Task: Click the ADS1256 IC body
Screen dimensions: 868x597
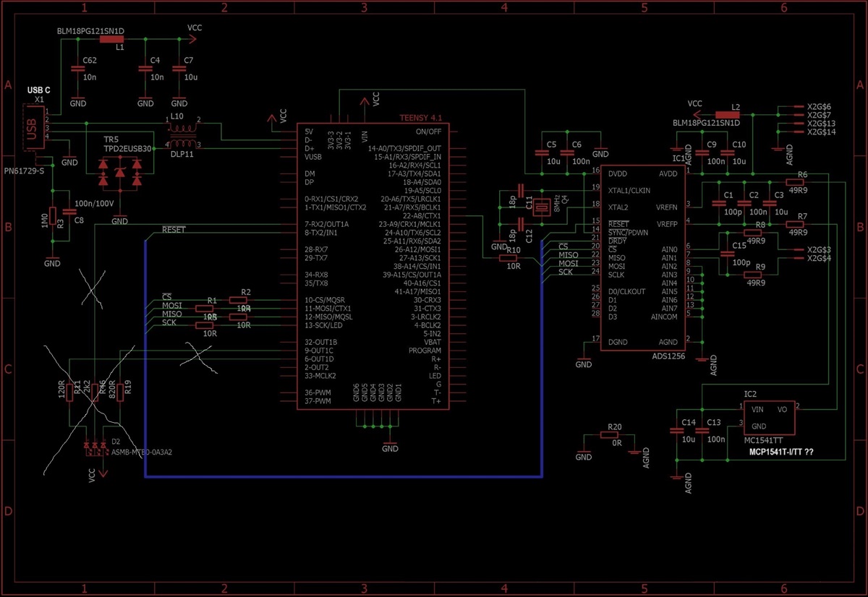Action: (x=642, y=257)
